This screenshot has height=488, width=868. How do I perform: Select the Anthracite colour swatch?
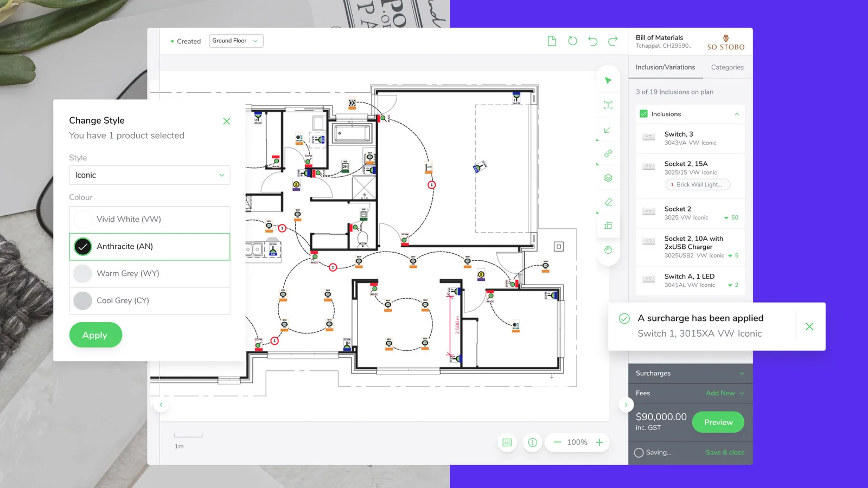82,246
